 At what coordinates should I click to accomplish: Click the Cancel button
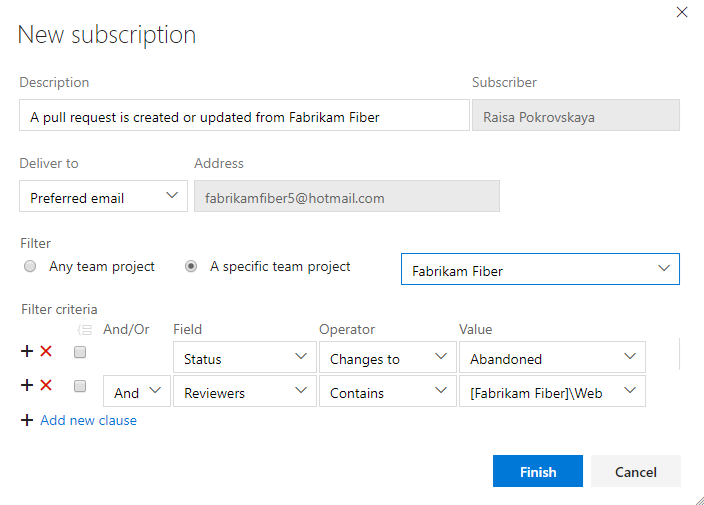click(636, 471)
